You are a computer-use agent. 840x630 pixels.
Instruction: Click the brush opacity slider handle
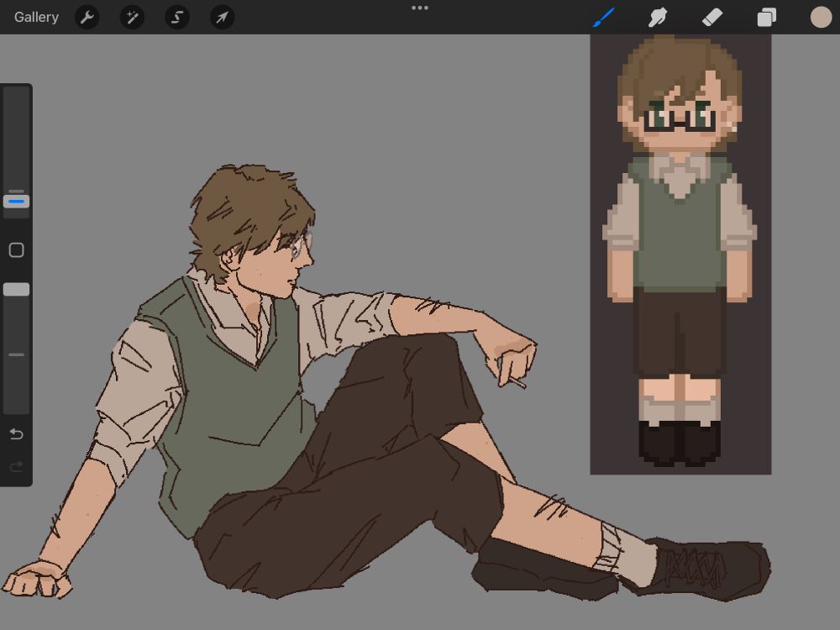pyautogui.click(x=17, y=289)
